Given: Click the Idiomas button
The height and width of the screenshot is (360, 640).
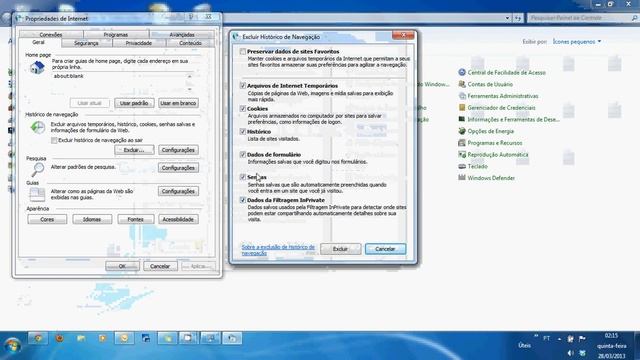Looking at the screenshot, I should pos(92,219).
